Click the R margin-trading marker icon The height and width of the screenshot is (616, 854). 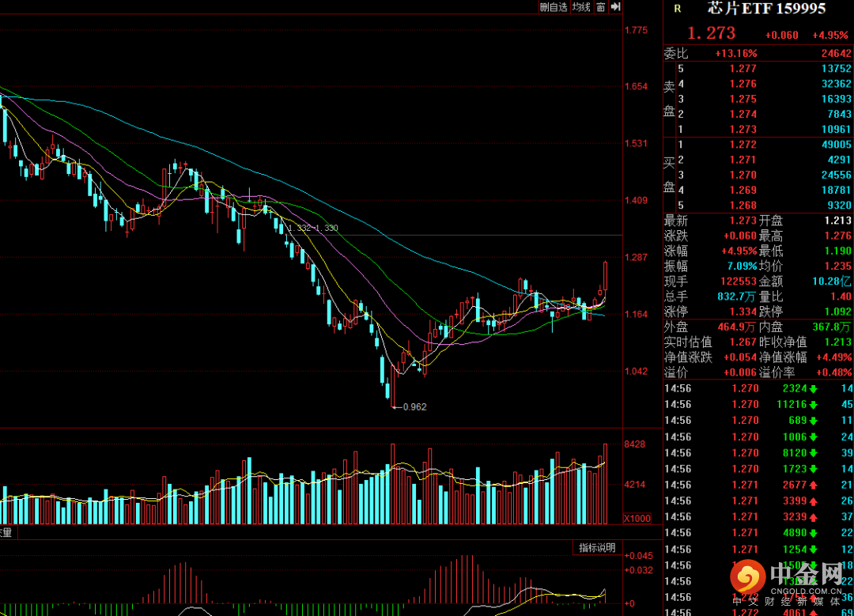(x=677, y=9)
